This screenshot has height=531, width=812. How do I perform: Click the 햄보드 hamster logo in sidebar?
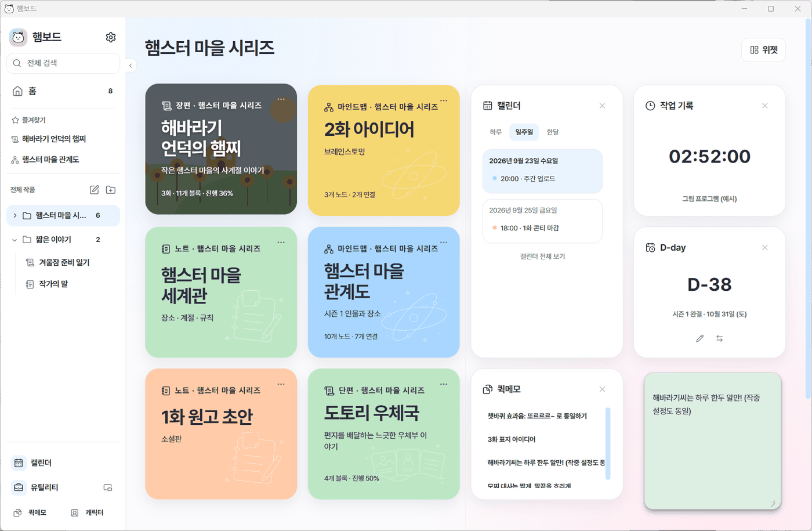[19, 37]
